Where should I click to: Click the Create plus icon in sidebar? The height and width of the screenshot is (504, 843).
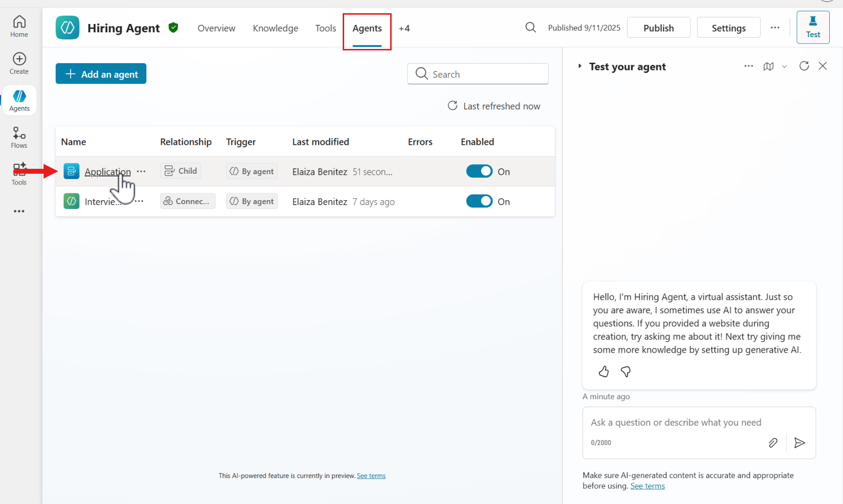pyautogui.click(x=19, y=59)
